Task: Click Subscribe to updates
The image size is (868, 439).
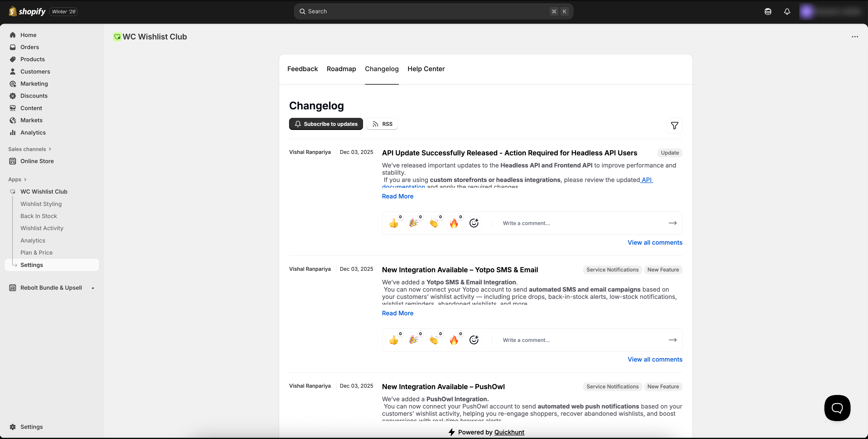Action: pos(325,124)
